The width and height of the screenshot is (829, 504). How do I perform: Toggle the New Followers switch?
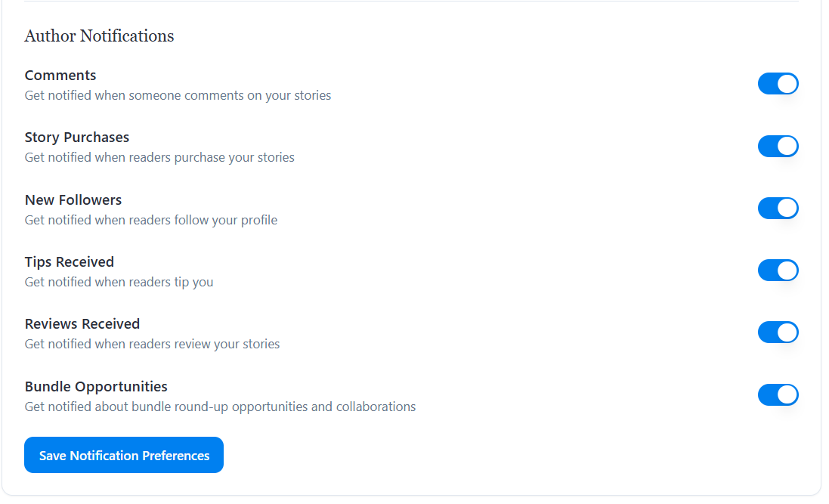coord(778,208)
